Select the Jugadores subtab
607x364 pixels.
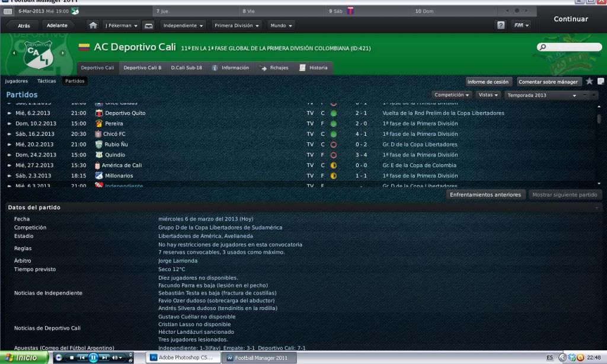[16, 81]
